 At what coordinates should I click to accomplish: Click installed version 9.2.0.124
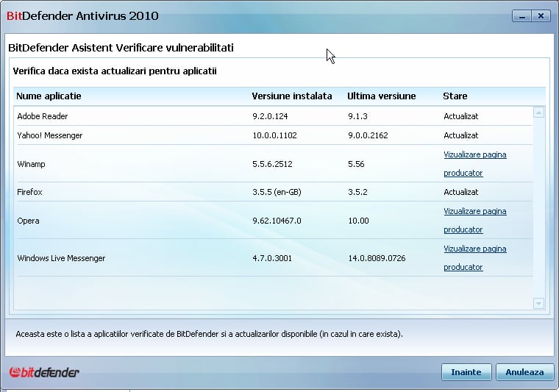(x=270, y=116)
